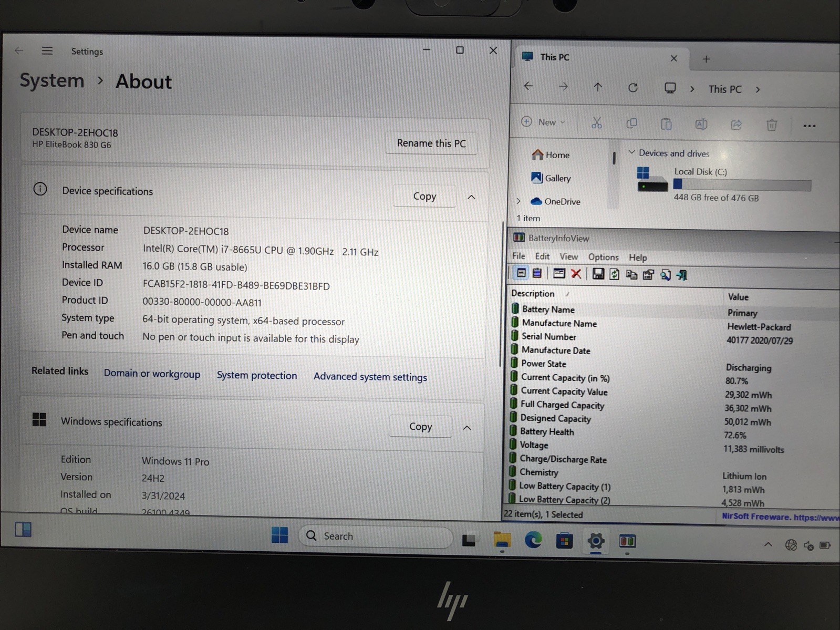This screenshot has width=840, height=630.
Task: Open the New dropdown in File Explorer
Action: 543,122
